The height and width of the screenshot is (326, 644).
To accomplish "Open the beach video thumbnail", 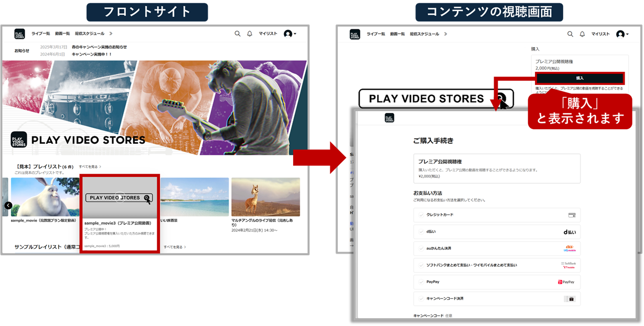I will coord(195,197).
